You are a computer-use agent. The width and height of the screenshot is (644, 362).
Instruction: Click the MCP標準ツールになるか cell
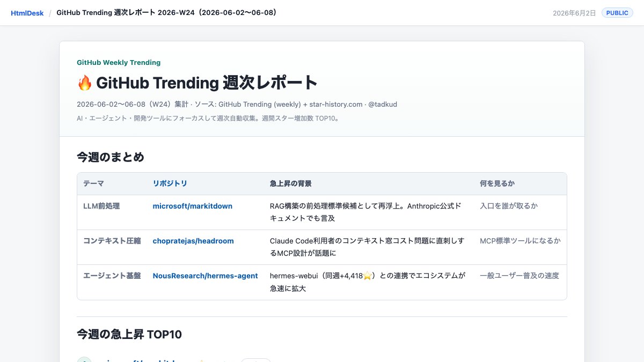(x=520, y=241)
